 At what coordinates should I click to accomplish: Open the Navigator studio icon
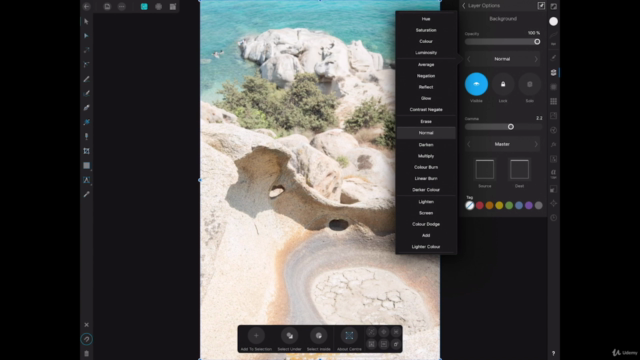click(553, 203)
